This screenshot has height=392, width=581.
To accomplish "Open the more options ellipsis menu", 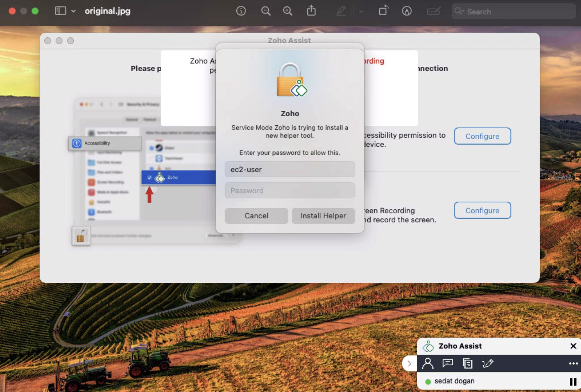I will (573, 364).
